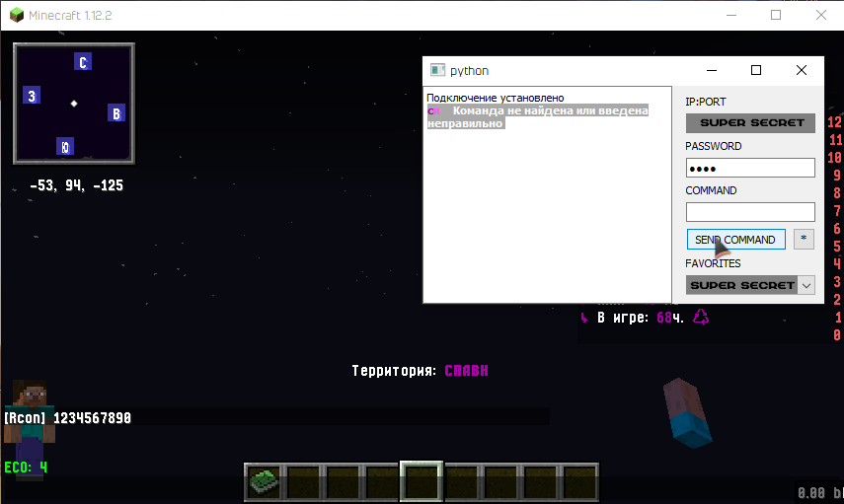Image resolution: width=844 pixels, height=504 pixels.
Task: Click the "Подключение установлено" log line
Action: point(496,98)
